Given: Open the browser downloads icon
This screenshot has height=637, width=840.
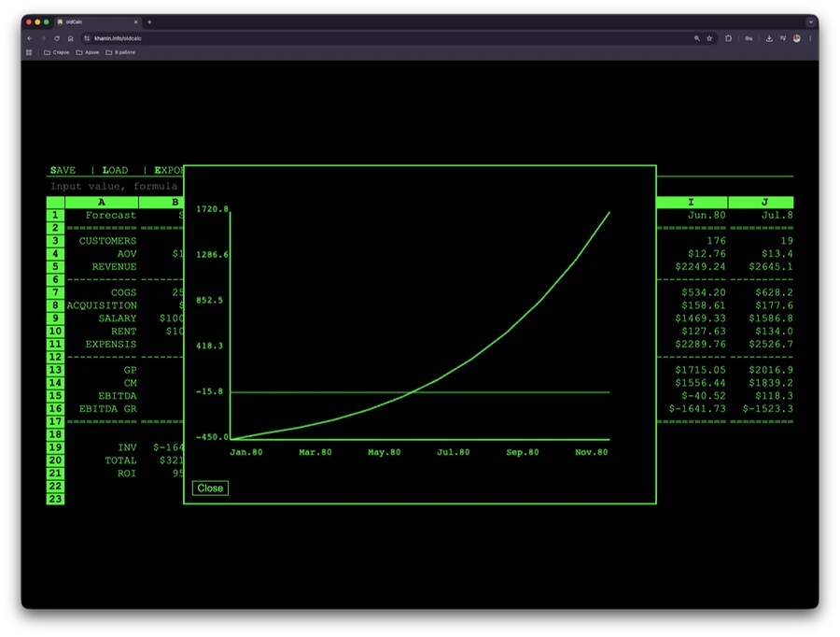Looking at the screenshot, I should [768, 38].
